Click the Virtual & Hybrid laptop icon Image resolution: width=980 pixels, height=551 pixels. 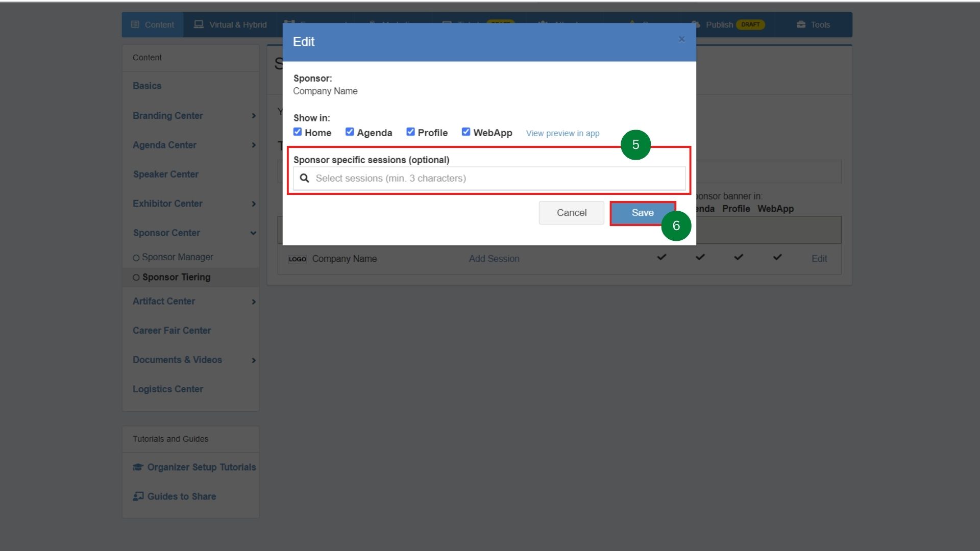pos(199,24)
